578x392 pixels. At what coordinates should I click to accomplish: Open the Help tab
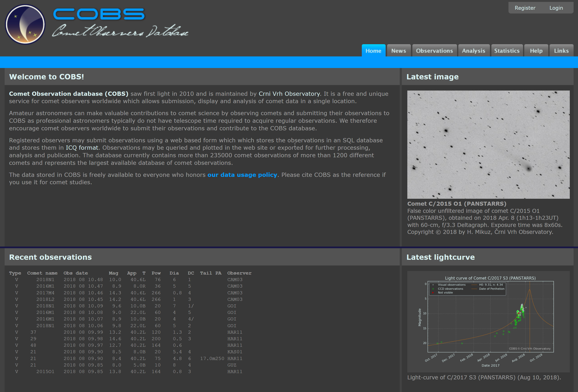click(536, 51)
